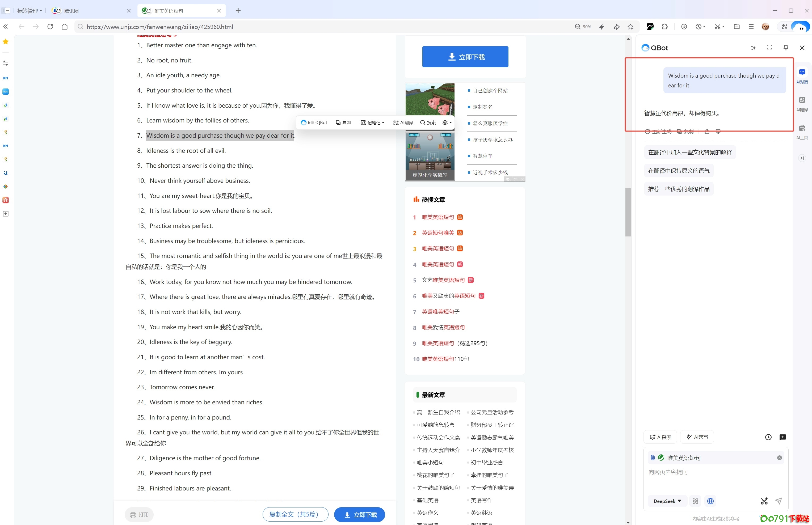
Task: Start a new QBot chat
Action: point(782,437)
